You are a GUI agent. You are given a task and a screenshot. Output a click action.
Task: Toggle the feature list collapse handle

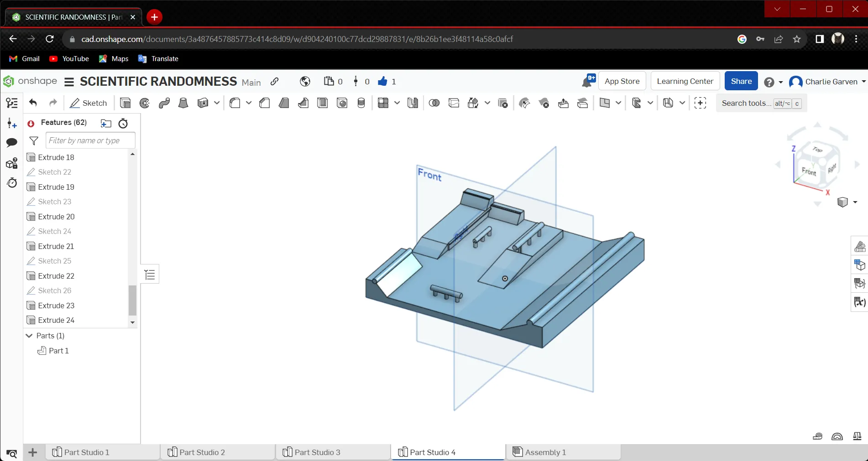150,275
